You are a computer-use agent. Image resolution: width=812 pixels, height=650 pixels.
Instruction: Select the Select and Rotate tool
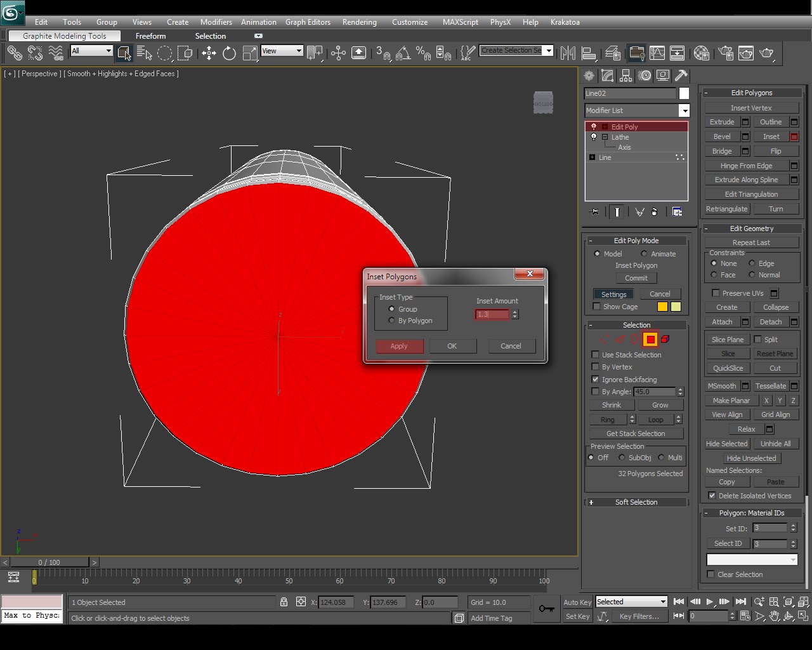point(229,53)
